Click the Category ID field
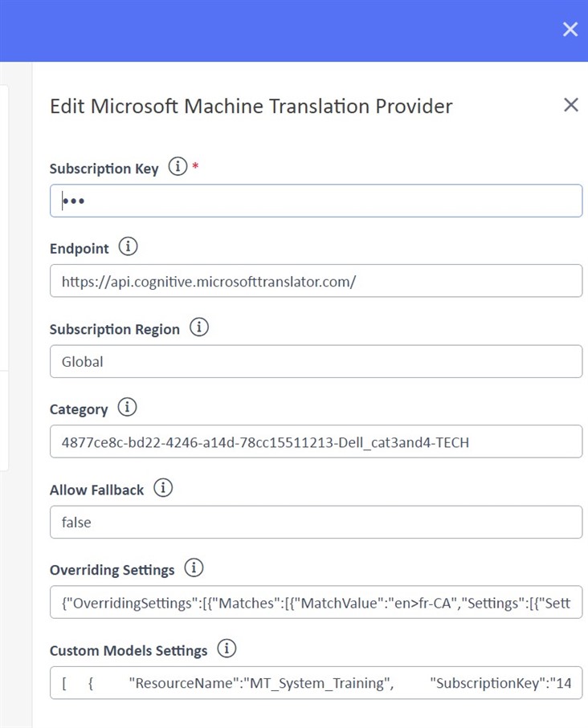588x728 pixels. [316, 441]
